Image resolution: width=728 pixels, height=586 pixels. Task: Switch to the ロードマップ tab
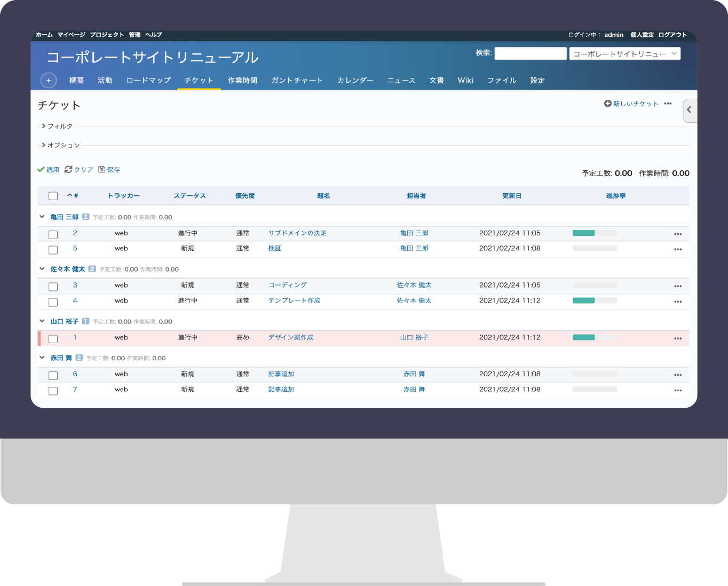(148, 80)
